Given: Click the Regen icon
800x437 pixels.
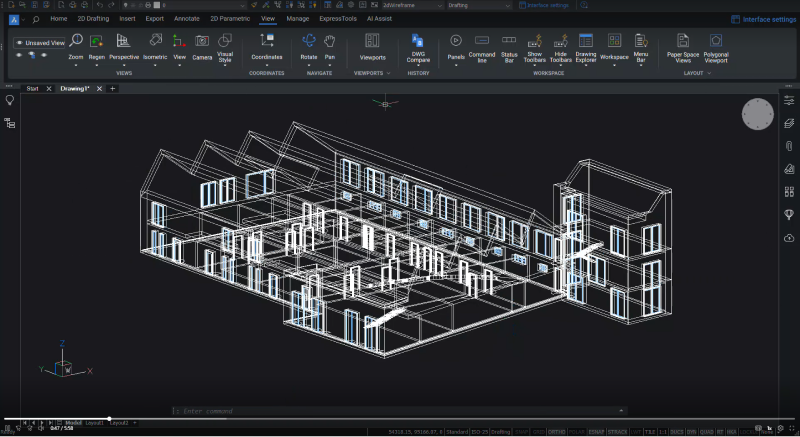Looking at the screenshot, I should point(96,41).
